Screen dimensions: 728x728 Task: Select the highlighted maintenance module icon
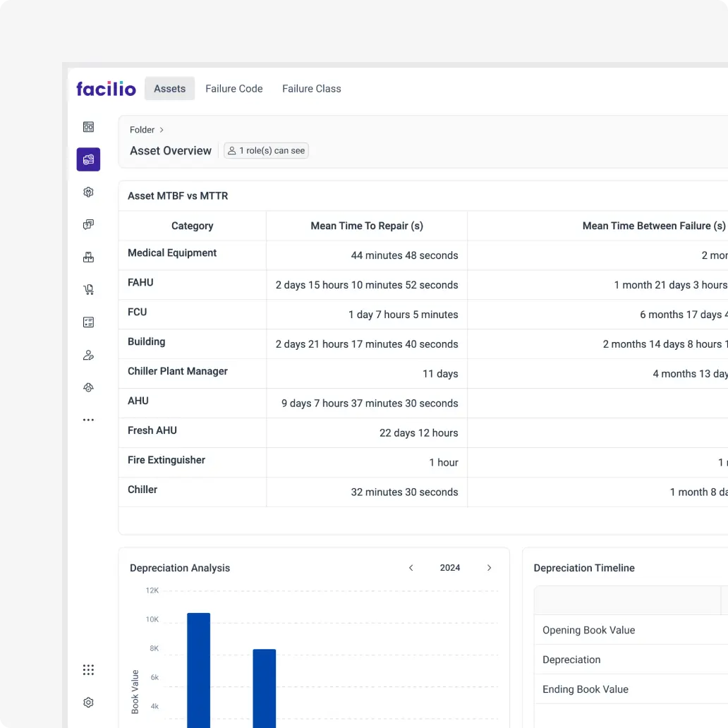[x=88, y=159]
